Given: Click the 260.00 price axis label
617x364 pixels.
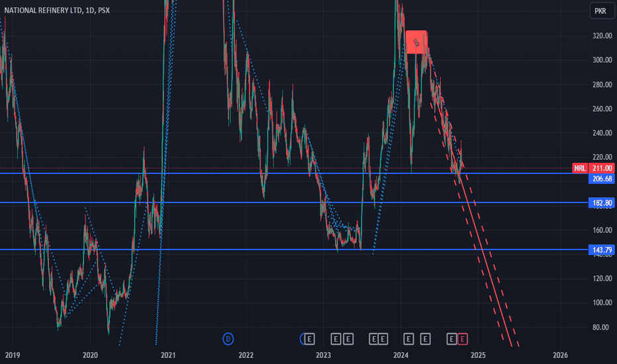Looking at the screenshot, I should (x=602, y=109).
